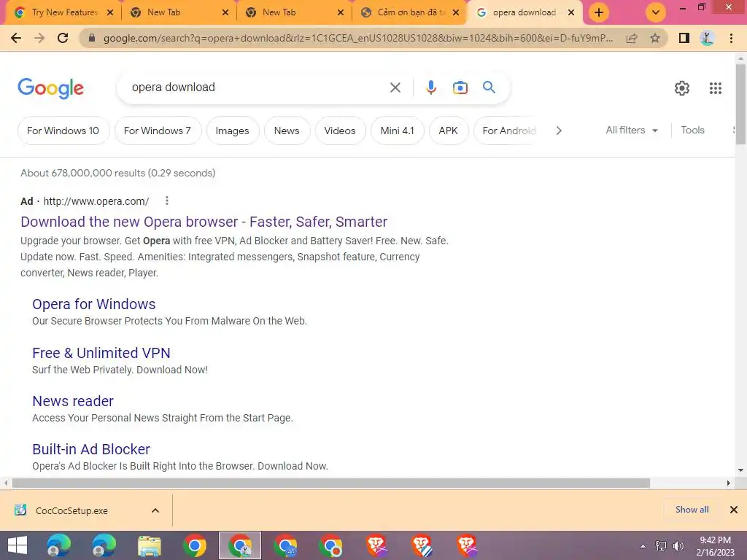
Task: Show hidden system tray icons
Action: (643, 546)
